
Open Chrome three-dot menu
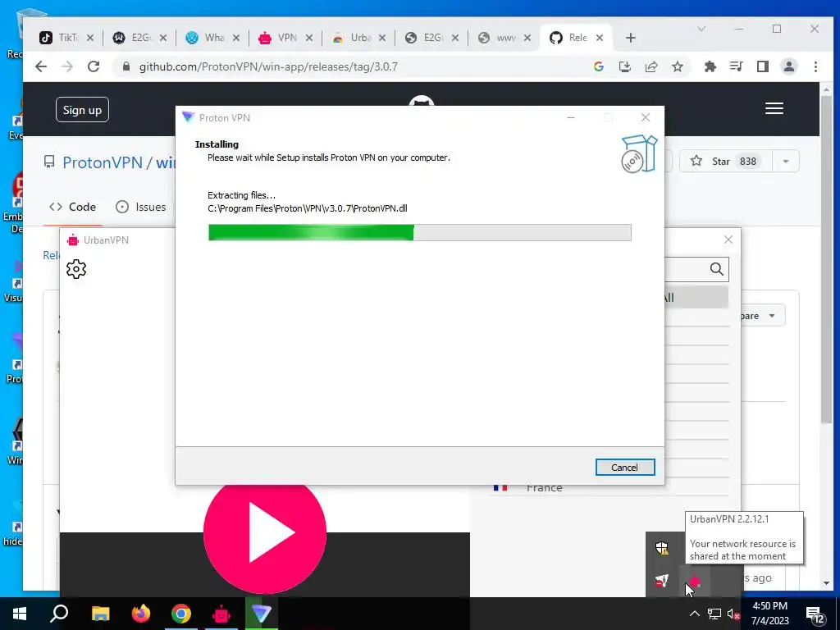(x=815, y=66)
